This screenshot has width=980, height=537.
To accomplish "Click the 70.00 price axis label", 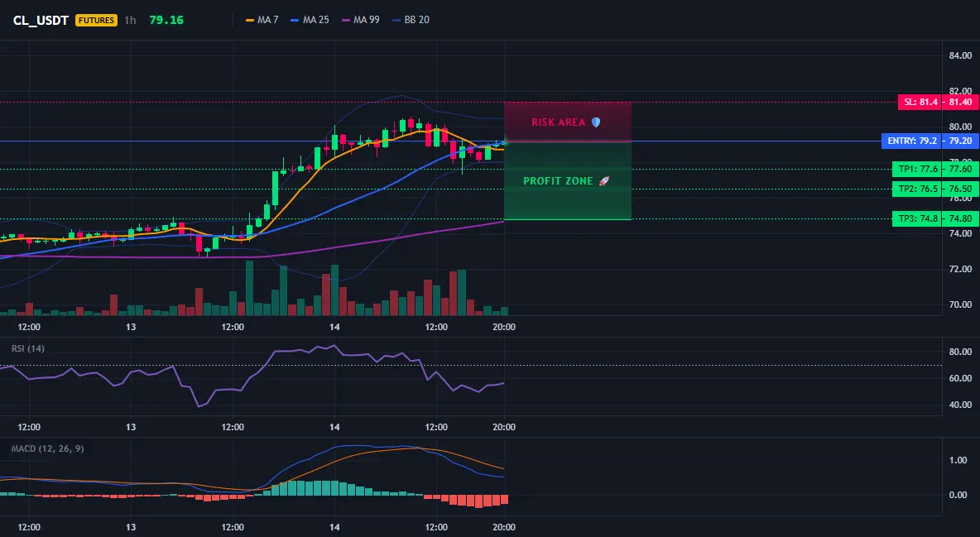I will tap(961, 305).
